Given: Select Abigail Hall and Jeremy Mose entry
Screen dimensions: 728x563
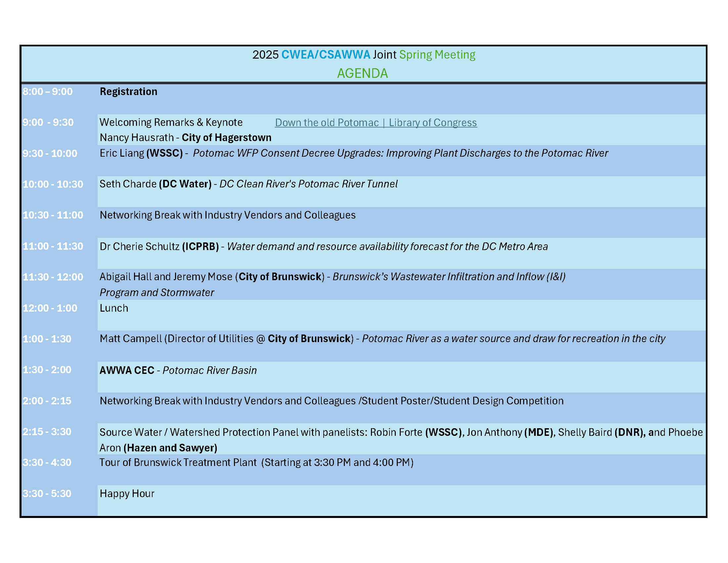Looking at the screenshot, I should point(332,277).
